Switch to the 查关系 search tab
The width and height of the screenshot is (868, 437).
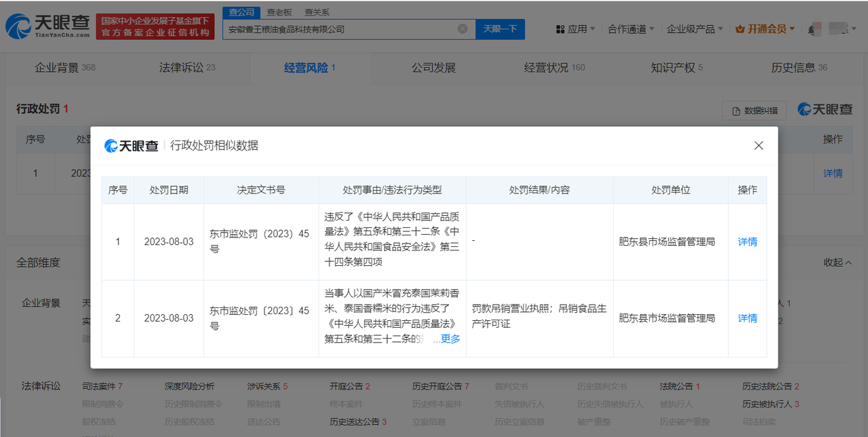tap(317, 12)
